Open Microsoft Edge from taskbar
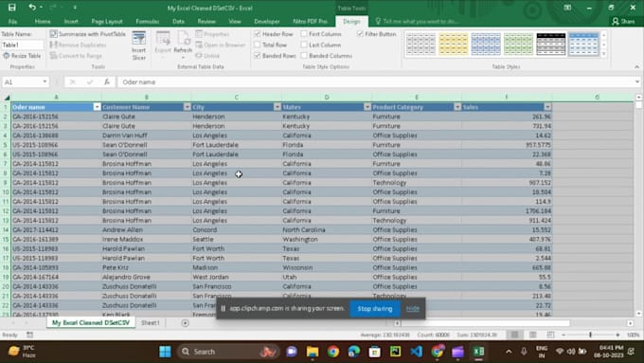 (353, 352)
